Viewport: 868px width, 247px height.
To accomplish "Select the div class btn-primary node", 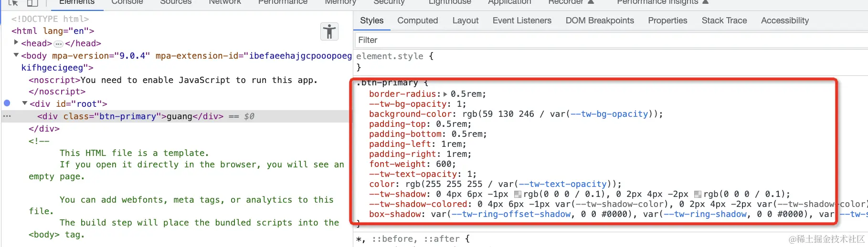I will 130,116.
